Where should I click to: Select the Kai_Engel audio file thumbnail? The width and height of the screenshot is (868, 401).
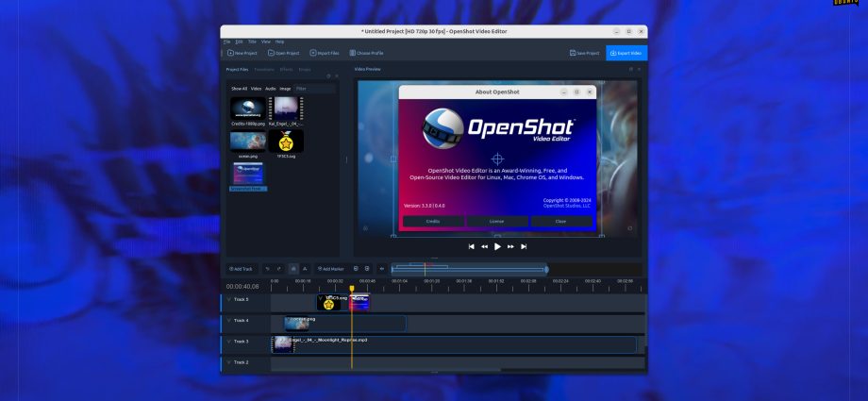coord(286,108)
